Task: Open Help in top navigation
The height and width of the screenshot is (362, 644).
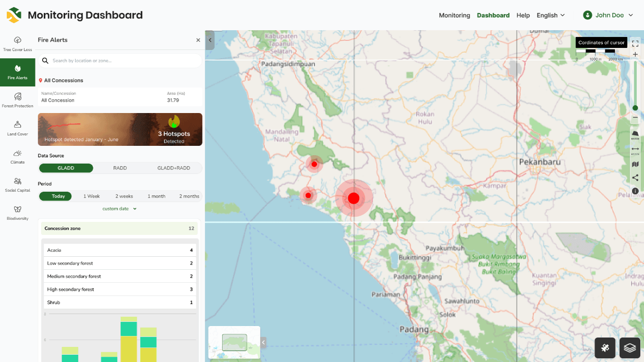Action: pos(523,15)
